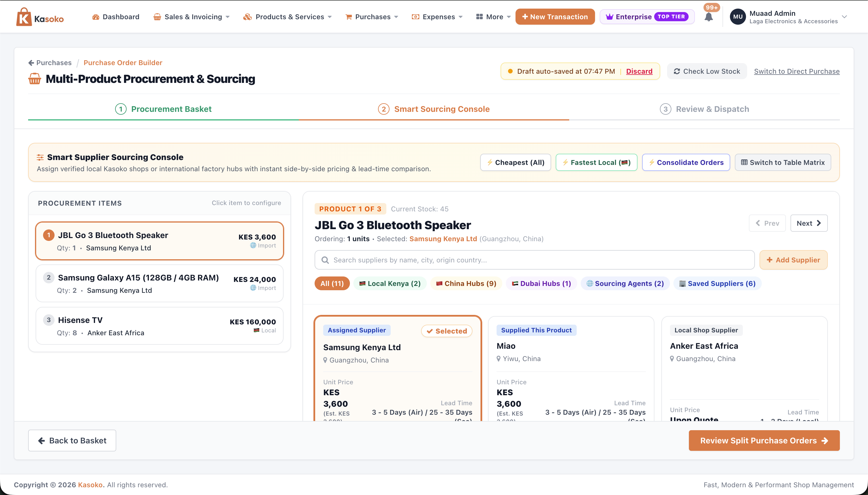Image resolution: width=868 pixels, height=495 pixels.
Task: Click the back arrow beside Purchases breadcrumb
Action: 31,63
